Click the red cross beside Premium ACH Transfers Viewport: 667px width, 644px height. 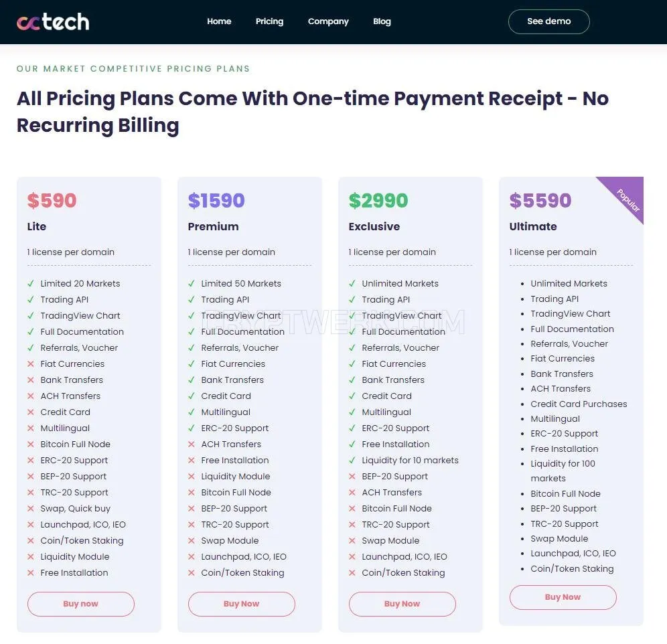click(x=192, y=444)
